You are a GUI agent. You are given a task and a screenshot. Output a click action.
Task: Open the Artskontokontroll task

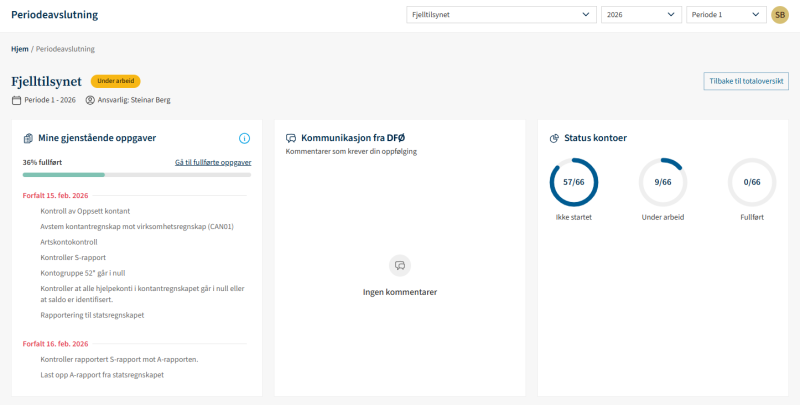click(69, 242)
